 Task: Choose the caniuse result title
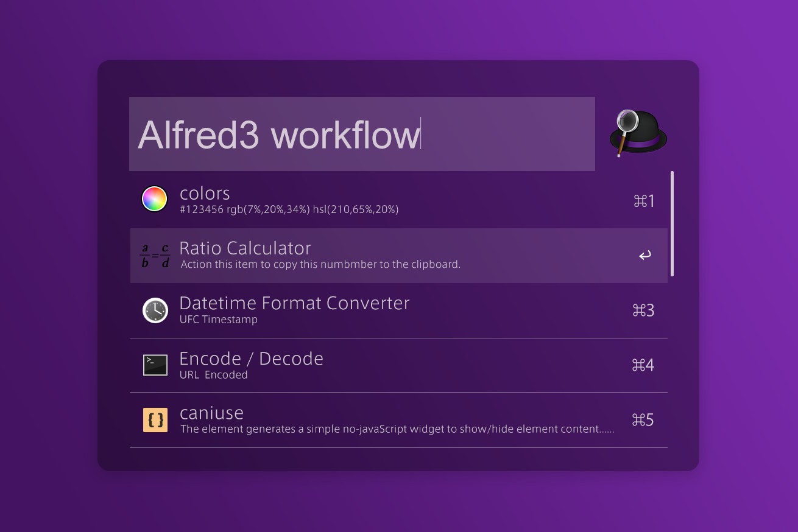tap(211, 413)
